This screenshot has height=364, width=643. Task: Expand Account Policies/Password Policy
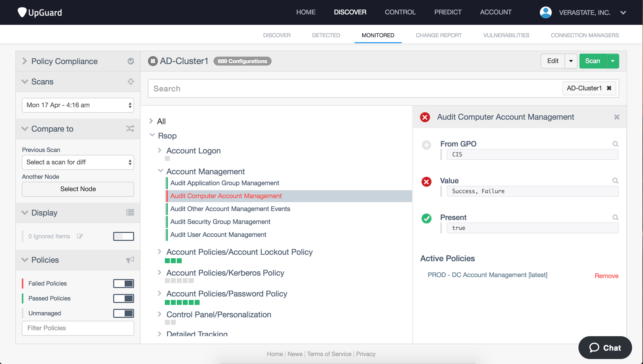coord(159,293)
